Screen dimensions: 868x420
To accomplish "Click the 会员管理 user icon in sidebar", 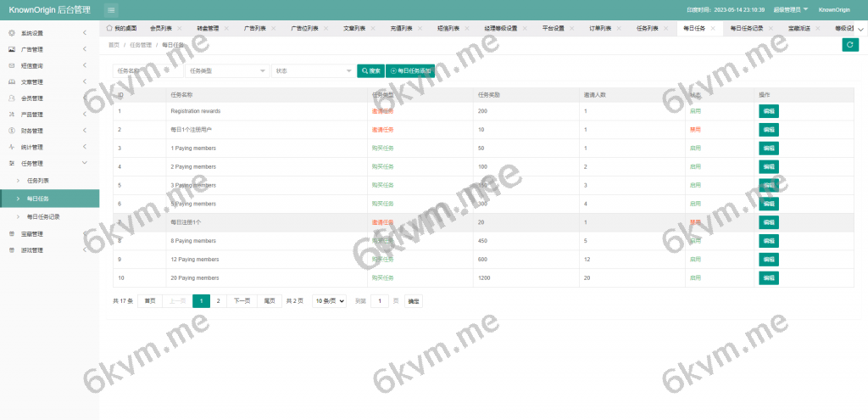I will (x=11, y=98).
